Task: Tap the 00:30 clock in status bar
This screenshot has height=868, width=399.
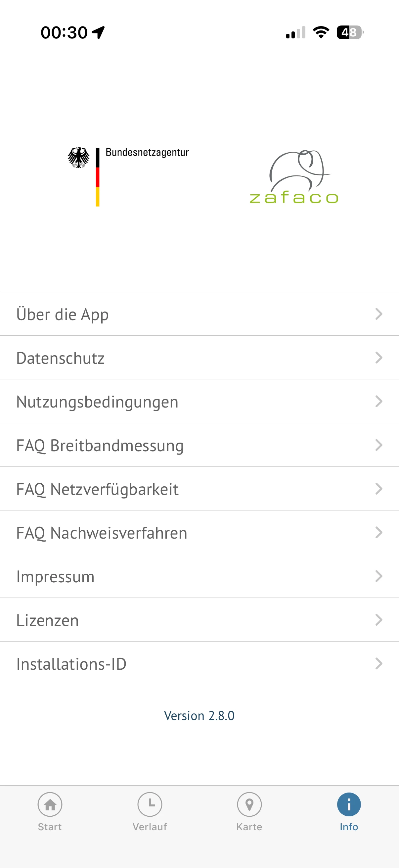Action: (x=64, y=33)
